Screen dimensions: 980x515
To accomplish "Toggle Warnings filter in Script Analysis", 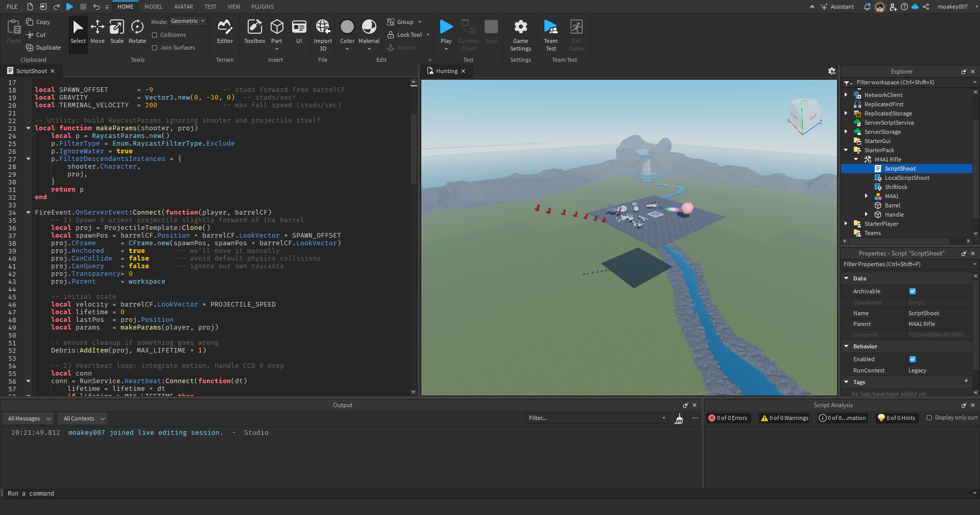I will (x=784, y=418).
